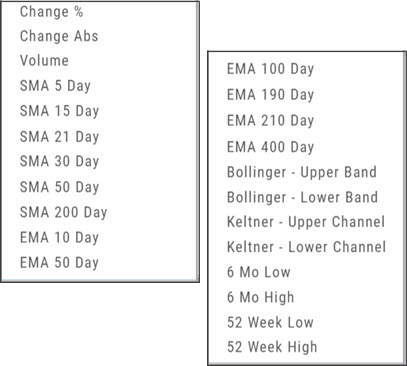Viewport: 407px width, 366px height.
Task: Choose SMA 15 Day indicator
Action: click(59, 111)
